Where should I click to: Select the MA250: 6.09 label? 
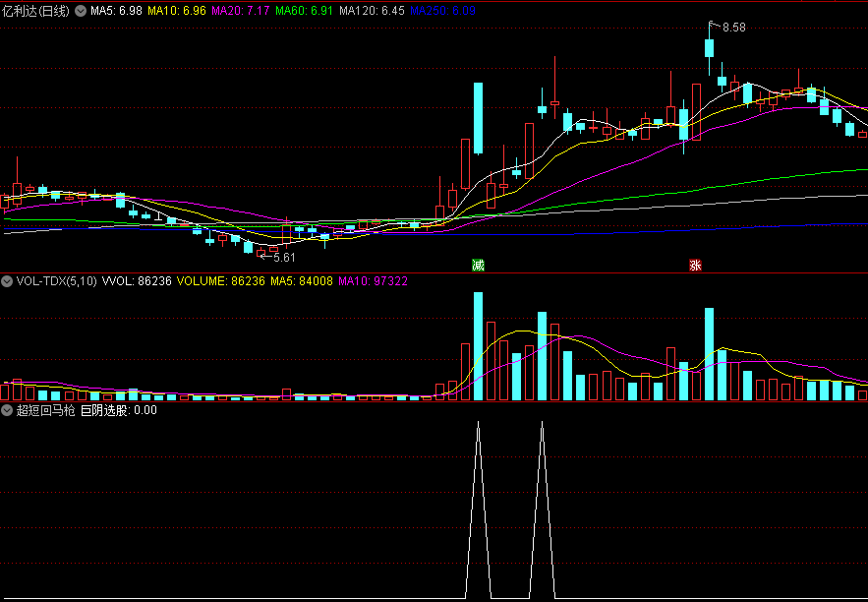pos(442,11)
